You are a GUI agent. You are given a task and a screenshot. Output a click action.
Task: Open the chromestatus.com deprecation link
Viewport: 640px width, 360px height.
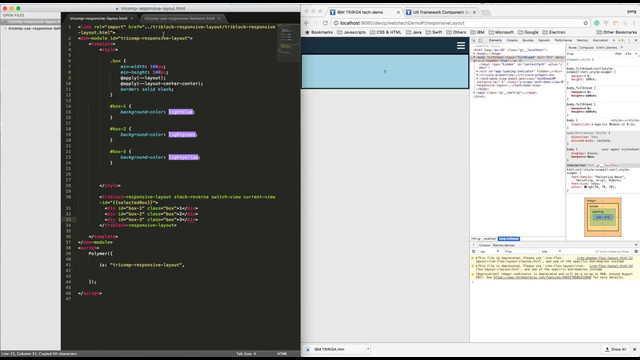[x=542, y=278]
